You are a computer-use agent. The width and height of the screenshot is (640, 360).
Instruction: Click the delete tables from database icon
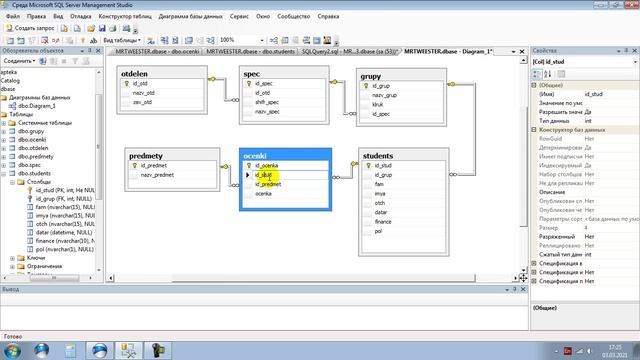tap(45, 40)
